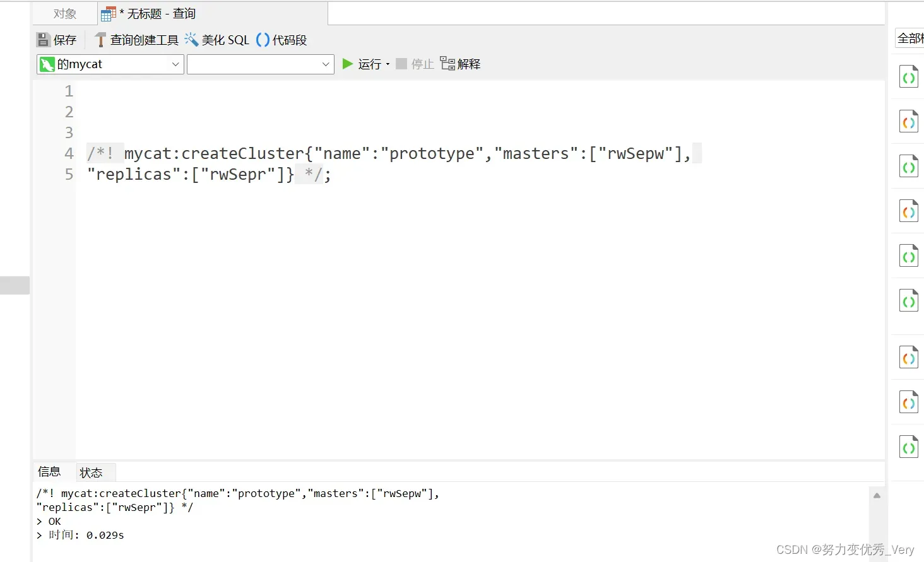Switch to the Objects (对象) tab

click(65, 14)
